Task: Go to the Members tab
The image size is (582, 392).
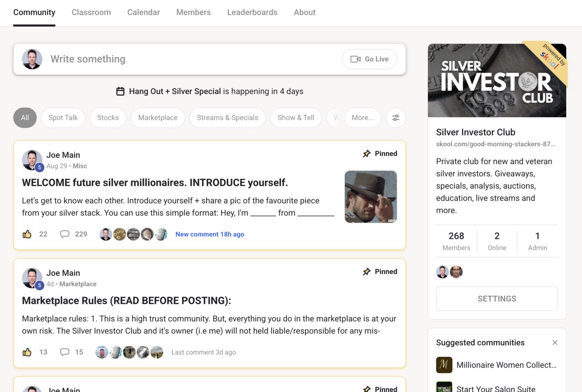Action: click(x=193, y=13)
